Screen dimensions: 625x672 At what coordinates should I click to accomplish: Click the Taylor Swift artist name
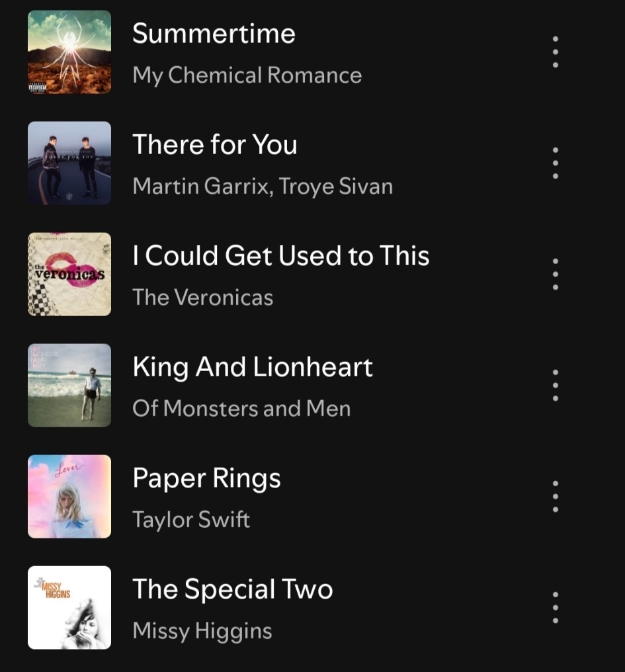click(191, 520)
